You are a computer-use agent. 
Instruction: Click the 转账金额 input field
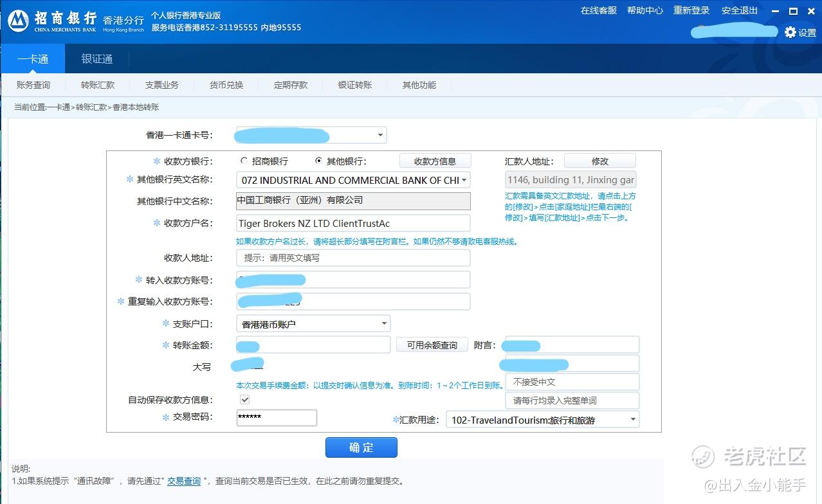[313, 345]
